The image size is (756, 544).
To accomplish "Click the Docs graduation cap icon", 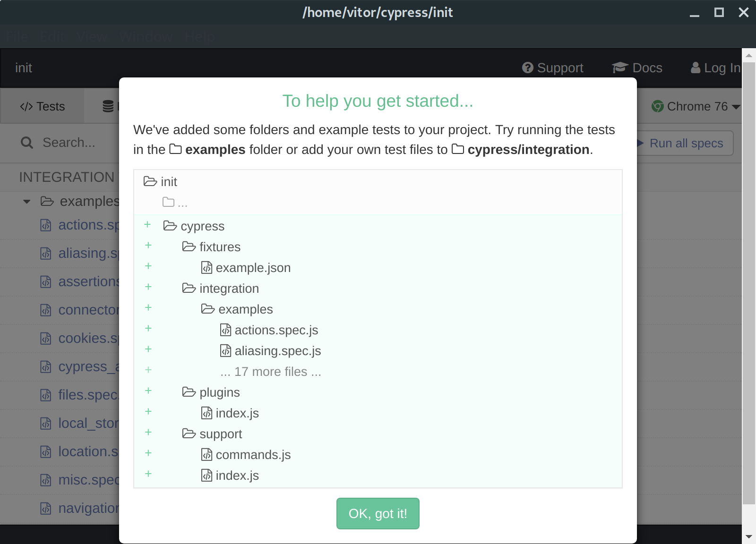I will (x=619, y=68).
